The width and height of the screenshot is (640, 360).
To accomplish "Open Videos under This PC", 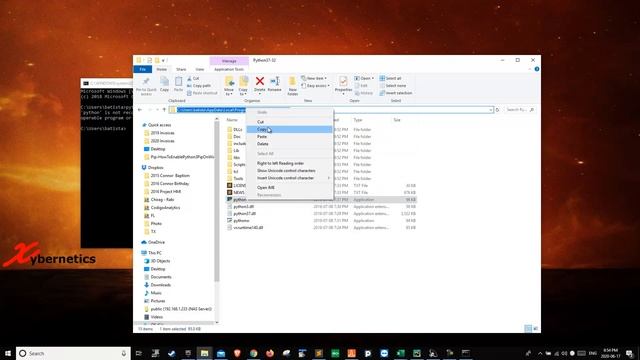I will [x=157, y=317].
